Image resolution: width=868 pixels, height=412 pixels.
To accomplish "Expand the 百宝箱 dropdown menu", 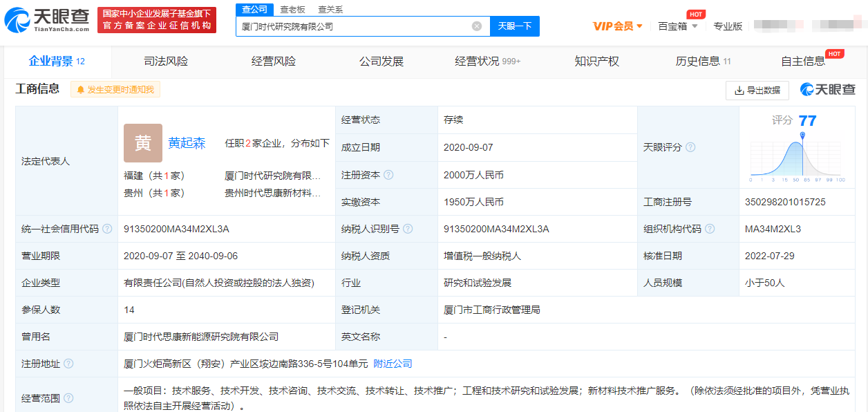I will pyautogui.click(x=677, y=26).
